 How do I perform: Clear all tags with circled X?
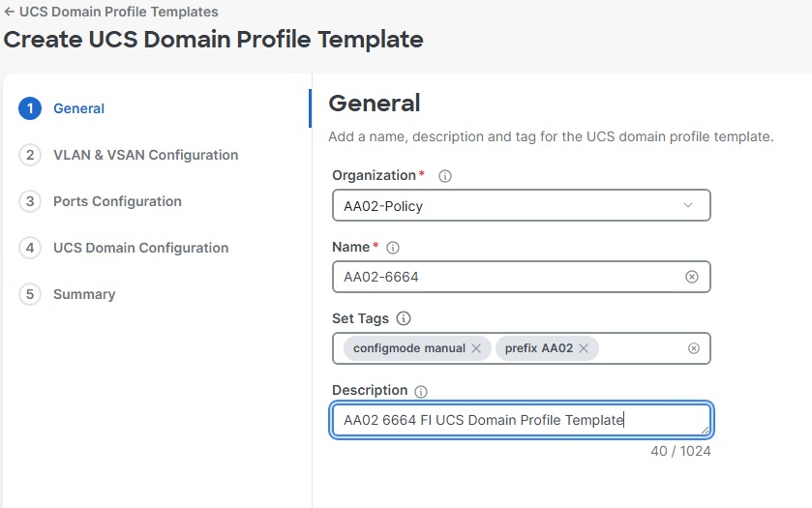pyautogui.click(x=693, y=348)
